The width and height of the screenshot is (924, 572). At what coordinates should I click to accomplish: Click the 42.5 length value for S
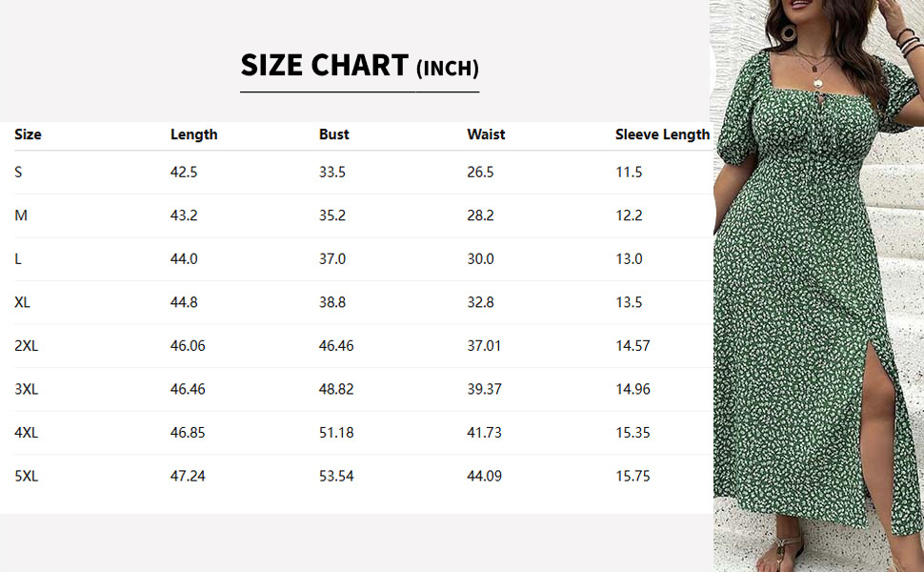click(184, 173)
